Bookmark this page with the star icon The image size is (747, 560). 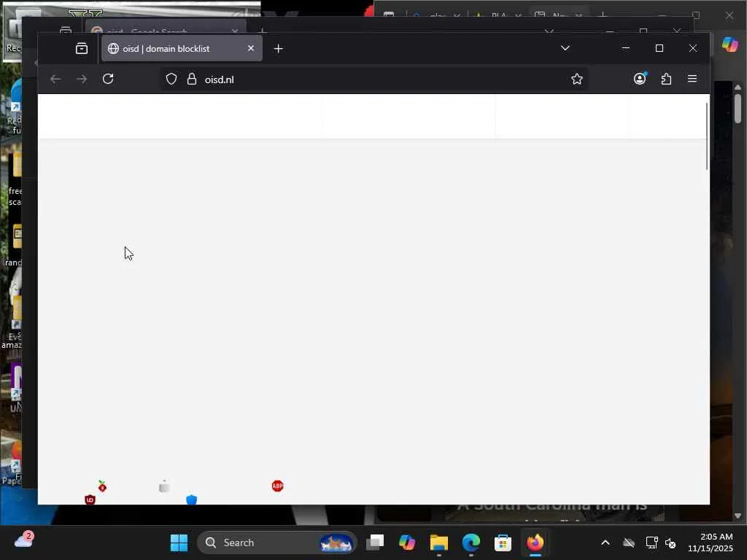576,79
